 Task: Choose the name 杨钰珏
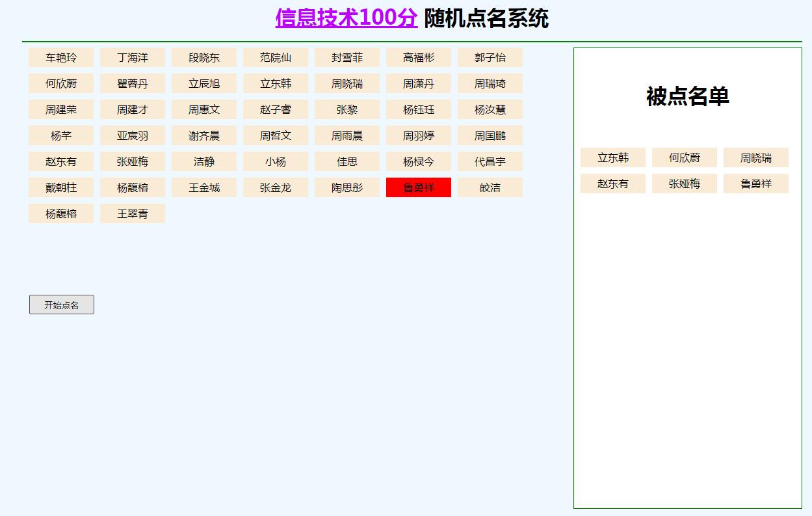419,109
